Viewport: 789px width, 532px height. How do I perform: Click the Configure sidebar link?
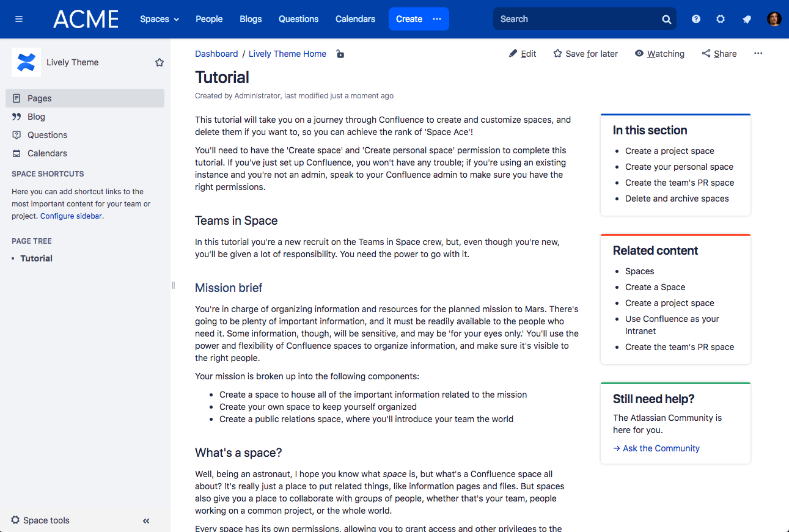click(71, 216)
